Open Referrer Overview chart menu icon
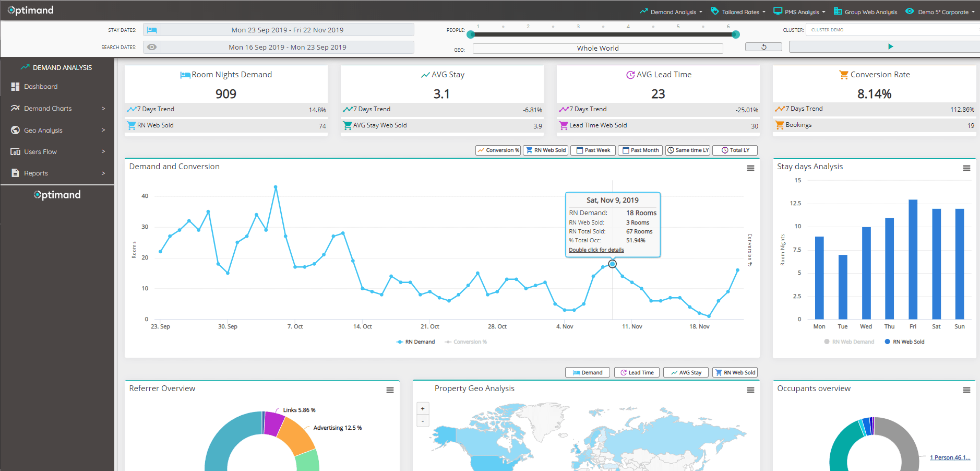The height and width of the screenshot is (471, 980). click(x=390, y=390)
